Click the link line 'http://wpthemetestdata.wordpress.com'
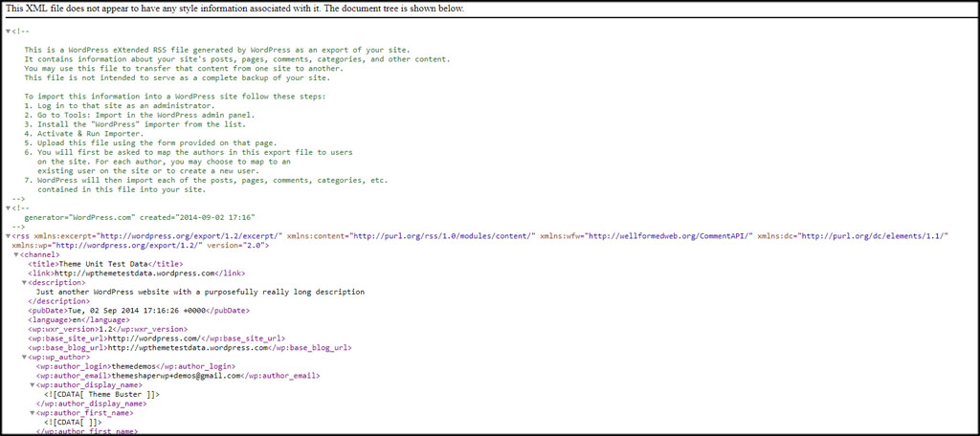980x436 pixels. [x=136, y=273]
